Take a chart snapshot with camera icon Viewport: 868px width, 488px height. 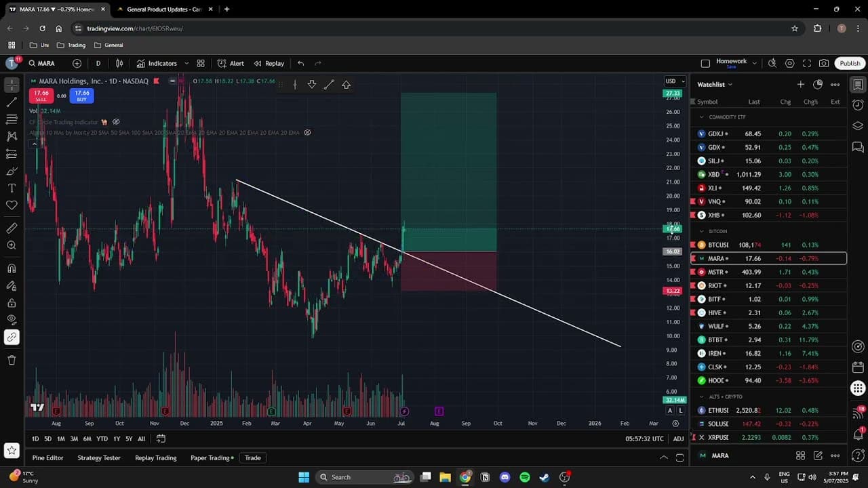pos(823,63)
